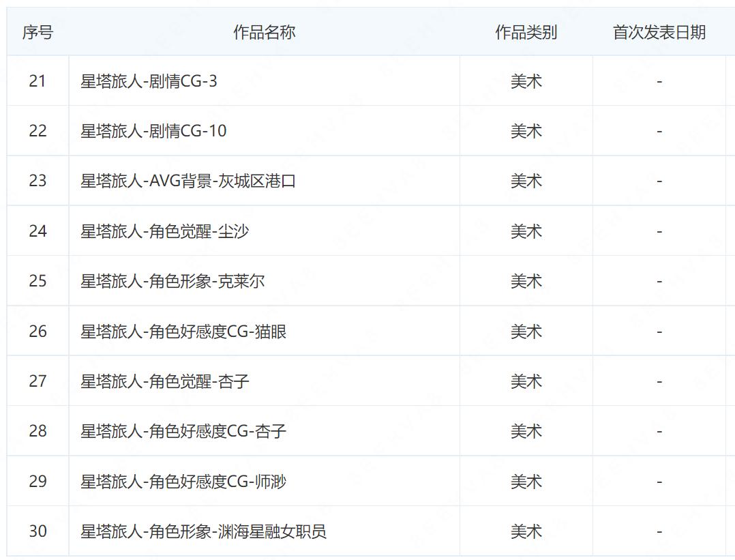Click the 首次发表日期 column header
Screen dimensions: 735x560
click(661, 31)
